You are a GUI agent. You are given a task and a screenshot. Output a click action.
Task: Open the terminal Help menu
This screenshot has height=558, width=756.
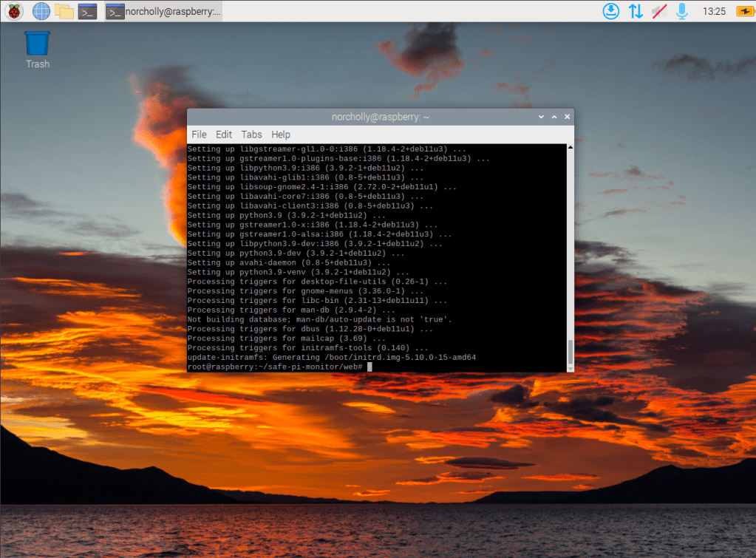pos(281,135)
